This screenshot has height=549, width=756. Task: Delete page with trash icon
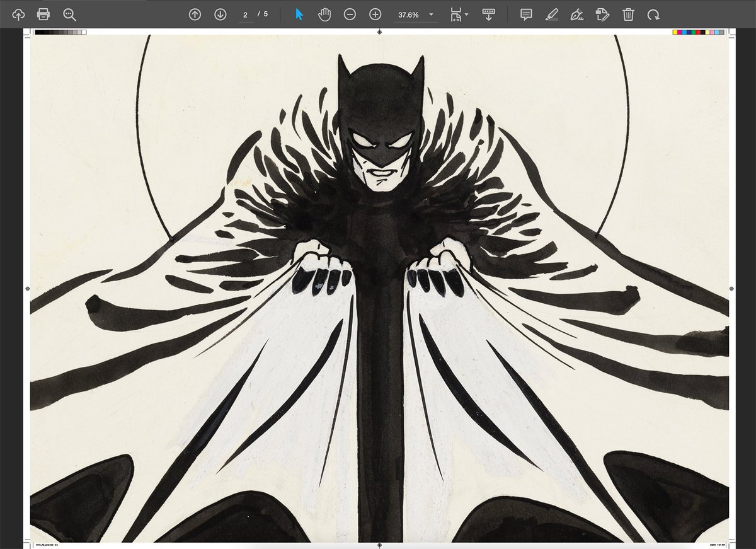point(628,14)
